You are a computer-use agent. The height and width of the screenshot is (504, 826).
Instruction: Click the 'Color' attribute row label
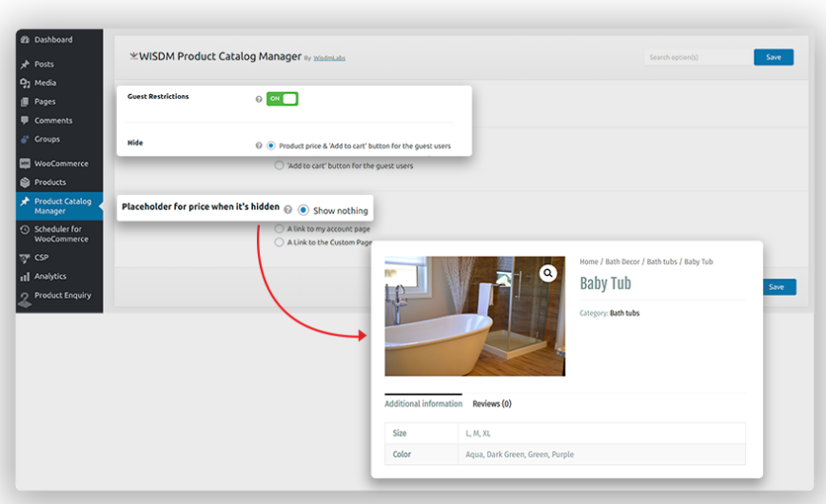tap(402, 454)
